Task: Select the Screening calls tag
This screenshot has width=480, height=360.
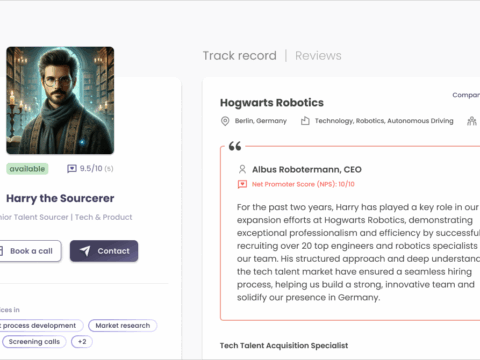Action: [x=34, y=342]
